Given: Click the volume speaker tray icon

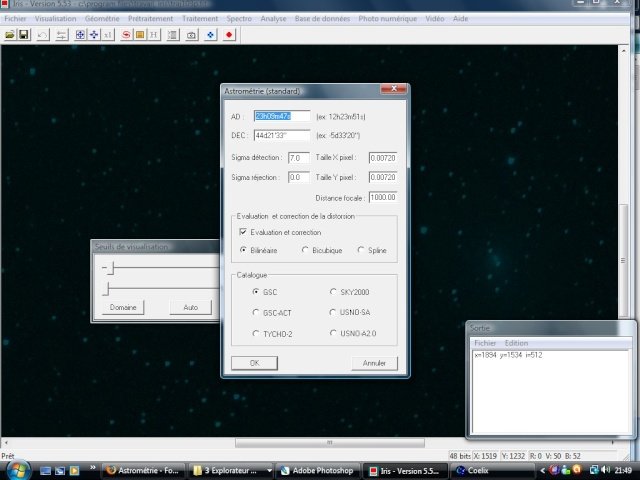Looking at the screenshot, I should [x=606, y=470].
